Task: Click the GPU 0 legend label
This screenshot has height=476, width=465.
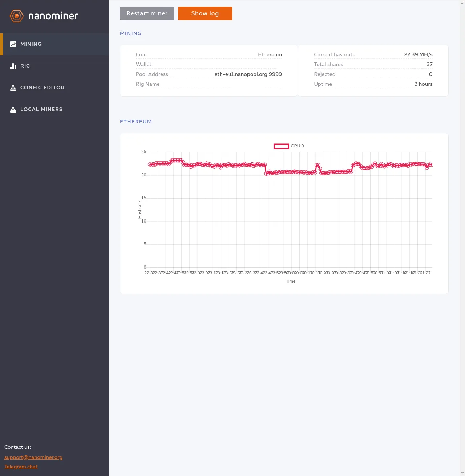Action: 297,146
